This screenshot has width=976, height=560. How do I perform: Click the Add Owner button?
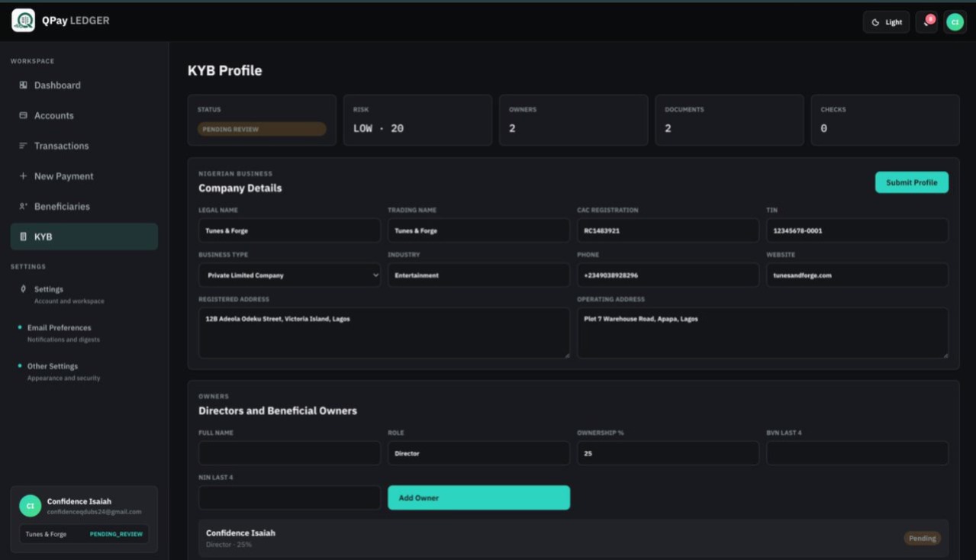(x=478, y=497)
